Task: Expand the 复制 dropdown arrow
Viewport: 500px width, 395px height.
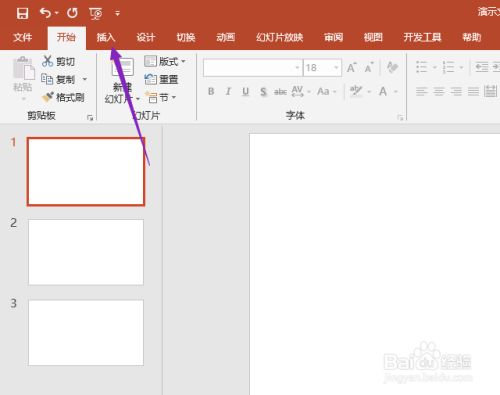Action: [x=85, y=79]
